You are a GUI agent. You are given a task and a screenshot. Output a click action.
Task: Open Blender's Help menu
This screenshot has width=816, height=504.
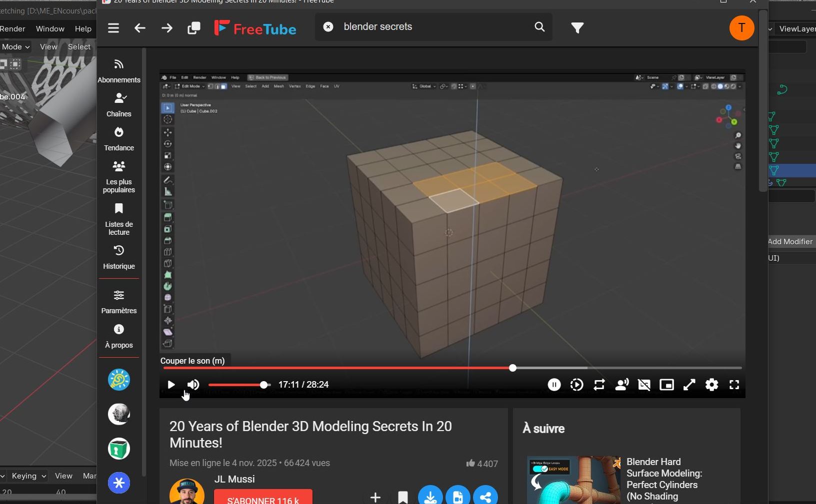tap(83, 29)
